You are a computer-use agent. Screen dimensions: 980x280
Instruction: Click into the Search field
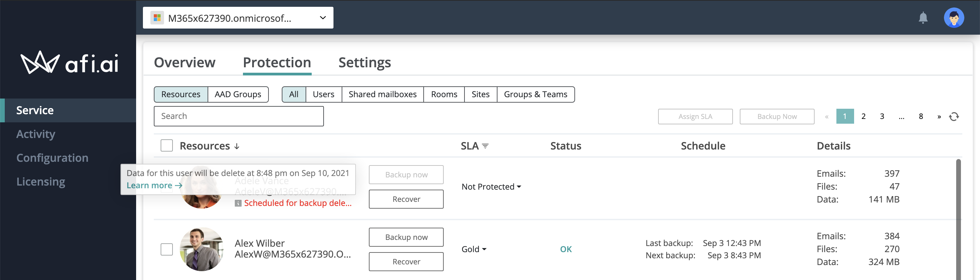[x=239, y=116]
